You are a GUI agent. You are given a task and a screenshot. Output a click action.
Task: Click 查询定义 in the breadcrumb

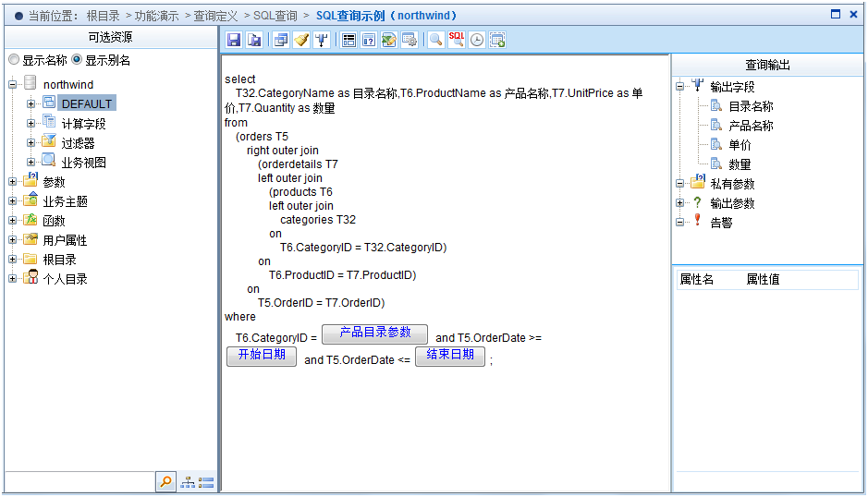[x=216, y=16]
